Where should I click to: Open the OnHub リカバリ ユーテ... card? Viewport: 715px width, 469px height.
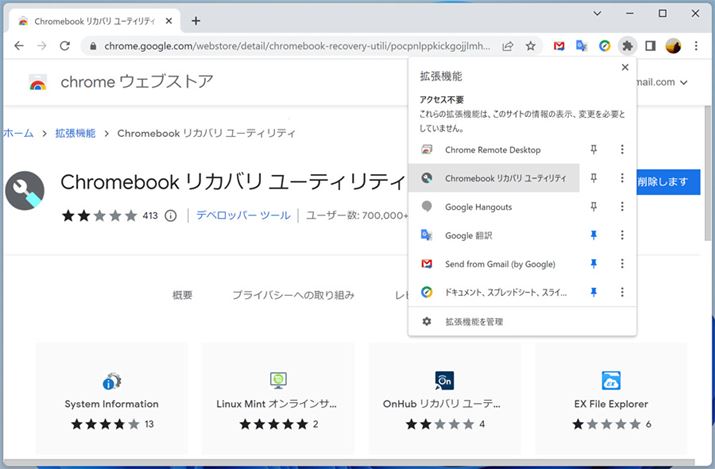(x=444, y=398)
